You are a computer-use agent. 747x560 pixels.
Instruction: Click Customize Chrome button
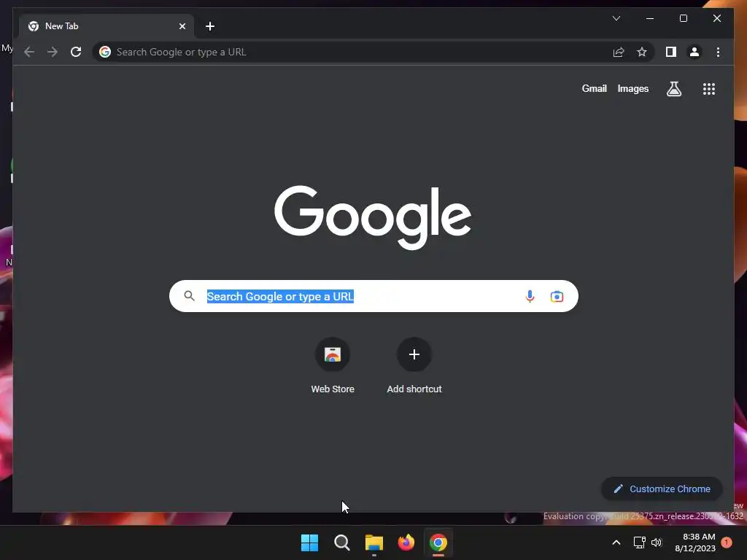click(662, 489)
